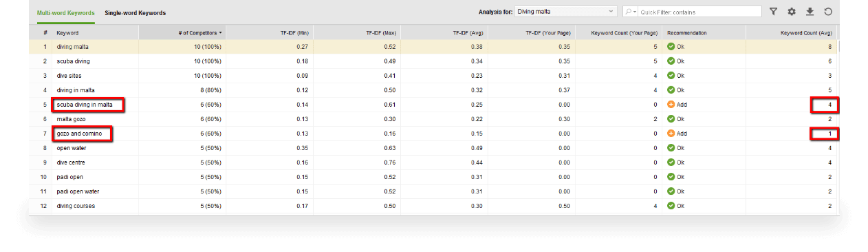This screenshot has height=252, width=868.
Task: Select the dive sites keyword cell
Action: click(96, 76)
